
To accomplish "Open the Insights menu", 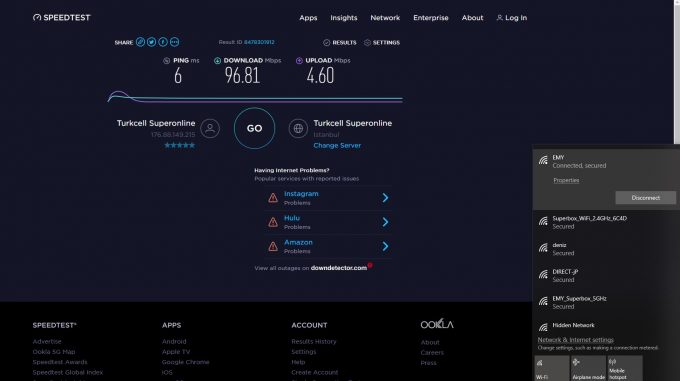I will 344,18.
